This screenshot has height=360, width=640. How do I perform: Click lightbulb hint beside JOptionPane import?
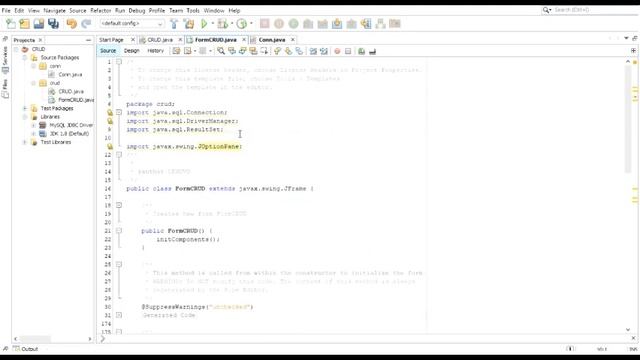[110, 146]
